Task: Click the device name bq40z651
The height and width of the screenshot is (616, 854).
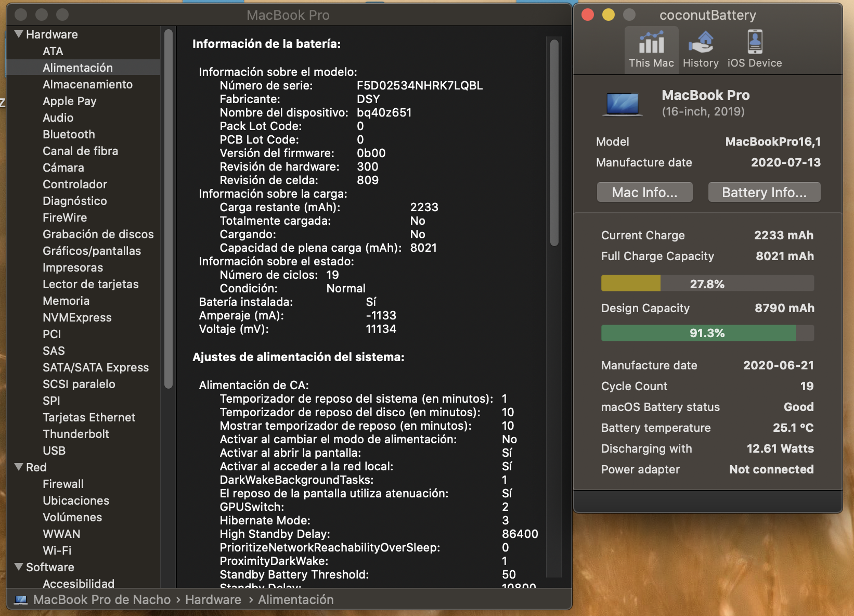Action: click(x=384, y=112)
